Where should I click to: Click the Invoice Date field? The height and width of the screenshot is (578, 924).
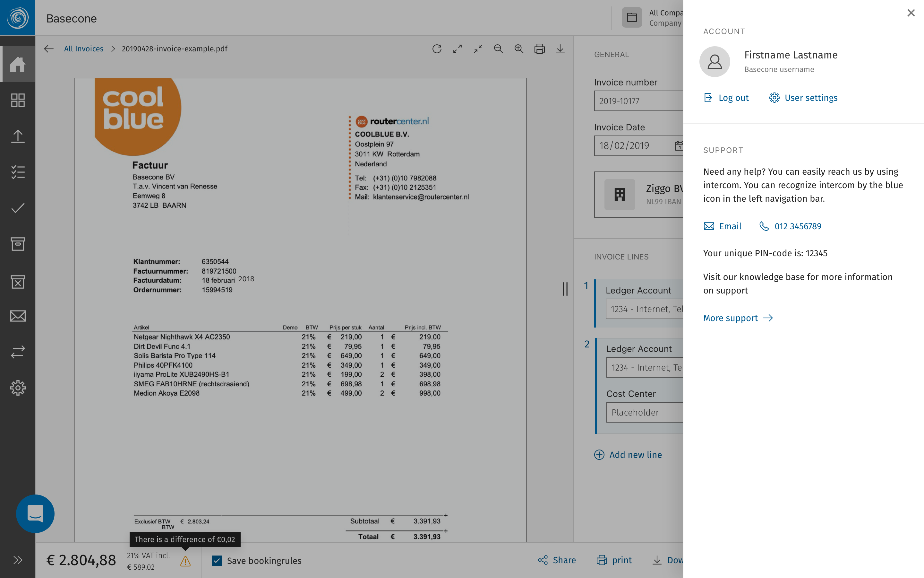tap(638, 146)
